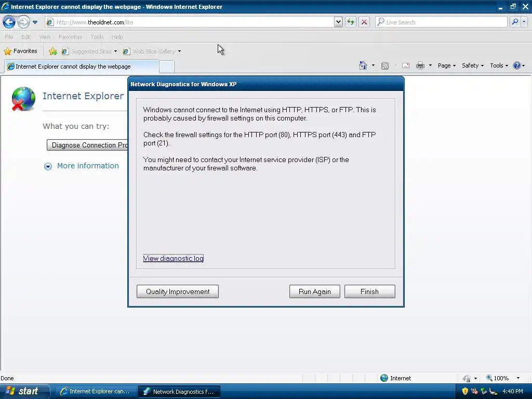Open the Tools command bar menu

[499, 65]
